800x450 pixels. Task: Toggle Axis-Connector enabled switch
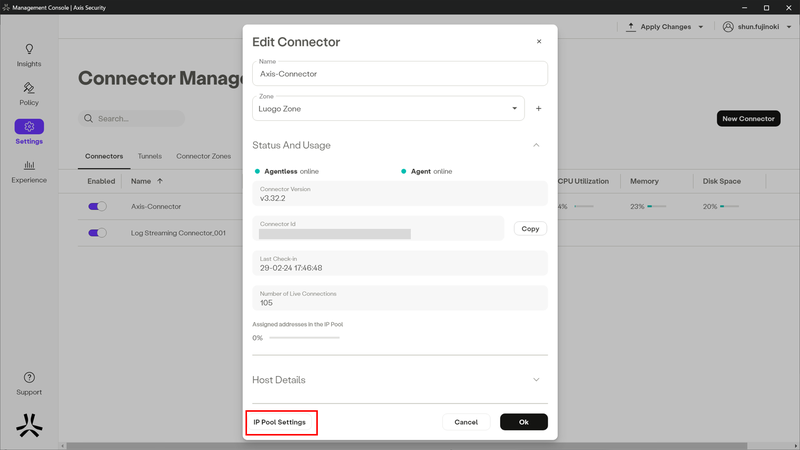[x=97, y=207]
